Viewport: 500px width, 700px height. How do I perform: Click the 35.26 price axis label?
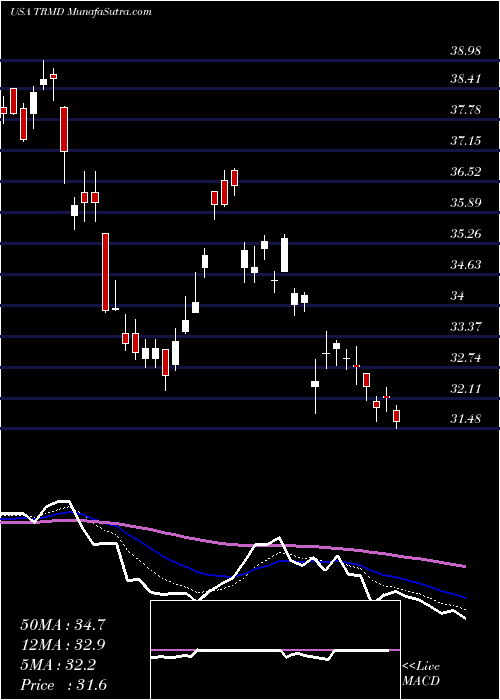coord(466,234)
